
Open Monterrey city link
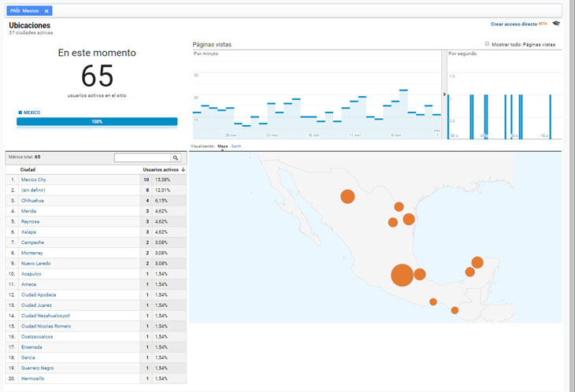pos(32,253)
